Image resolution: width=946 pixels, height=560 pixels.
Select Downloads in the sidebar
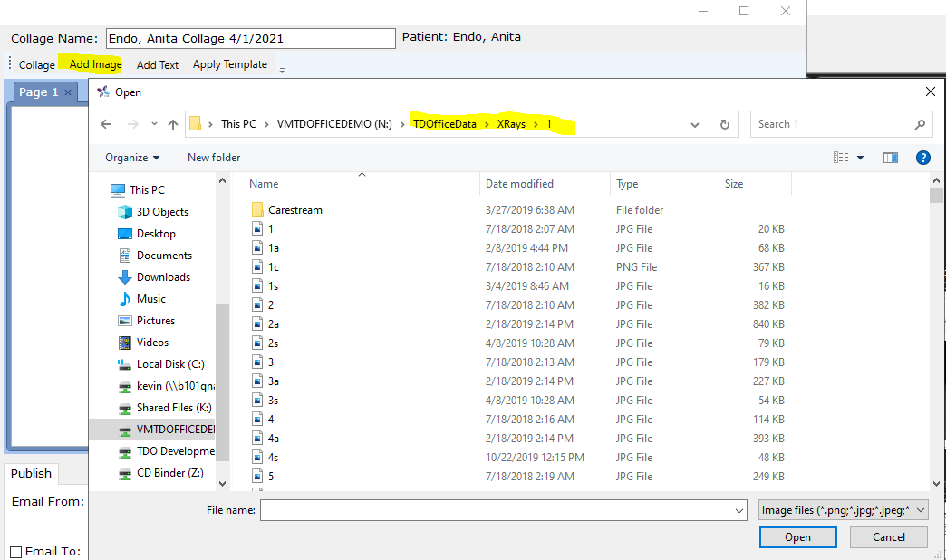[163, 277]
